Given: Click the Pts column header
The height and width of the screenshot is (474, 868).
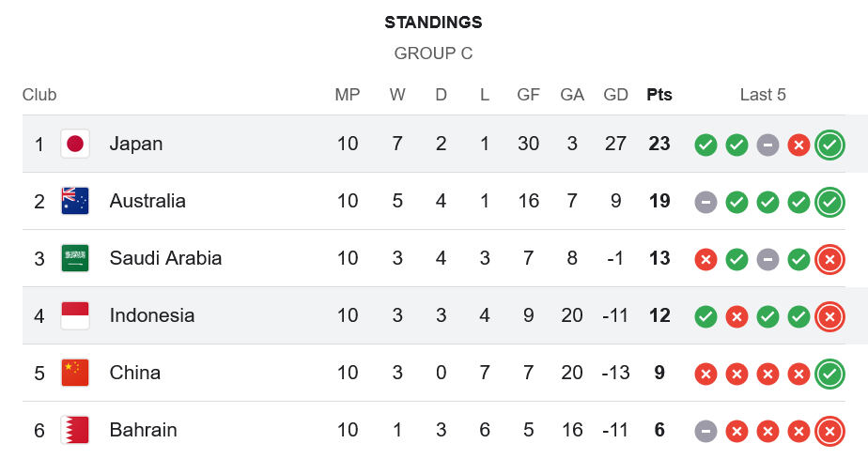Looking at the screenshot, I should (659, 95).
